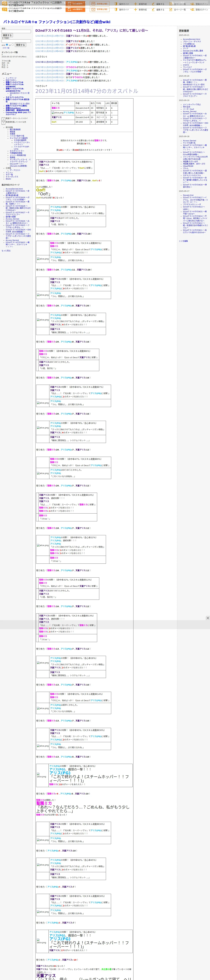
Task: Open 零の玉将 in 更新履歴
Action: pos(186,107)
